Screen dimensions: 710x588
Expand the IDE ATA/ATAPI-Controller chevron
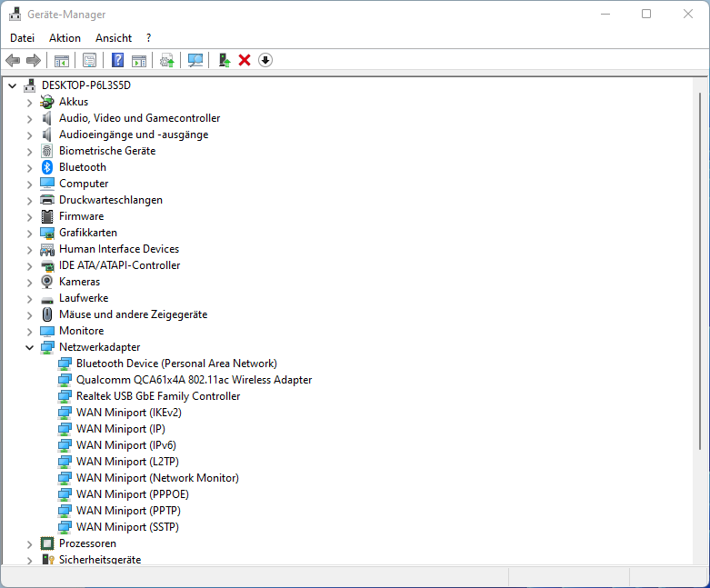tap(29, 266)
